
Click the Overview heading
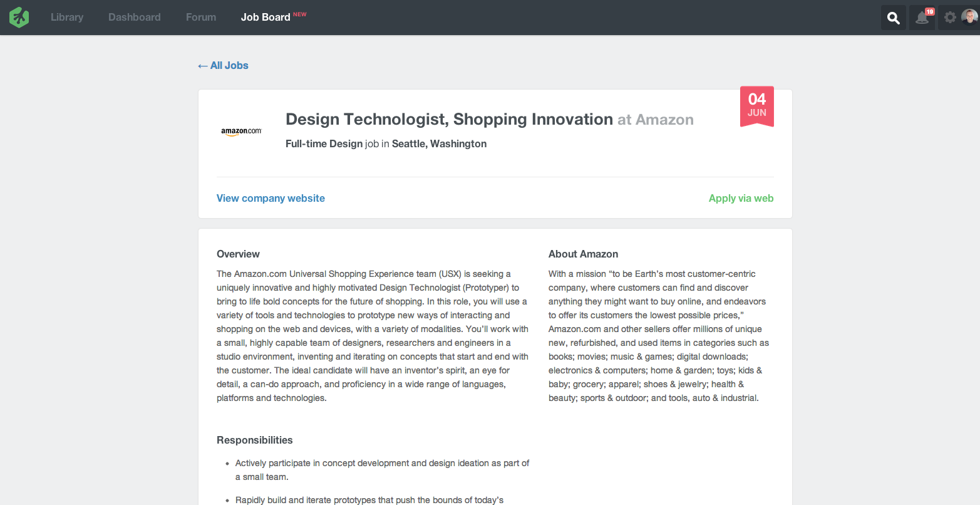coord(238,254)
